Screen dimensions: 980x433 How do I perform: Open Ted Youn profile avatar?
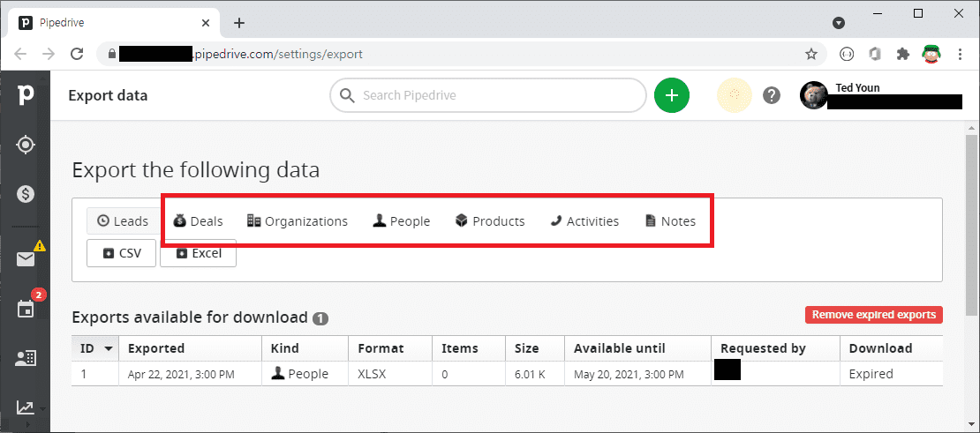click(x=814, y=95)
